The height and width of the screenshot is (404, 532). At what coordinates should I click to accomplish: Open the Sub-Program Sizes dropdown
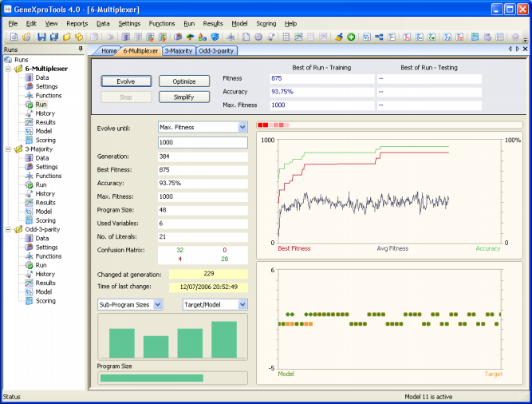tap(158, 305)
